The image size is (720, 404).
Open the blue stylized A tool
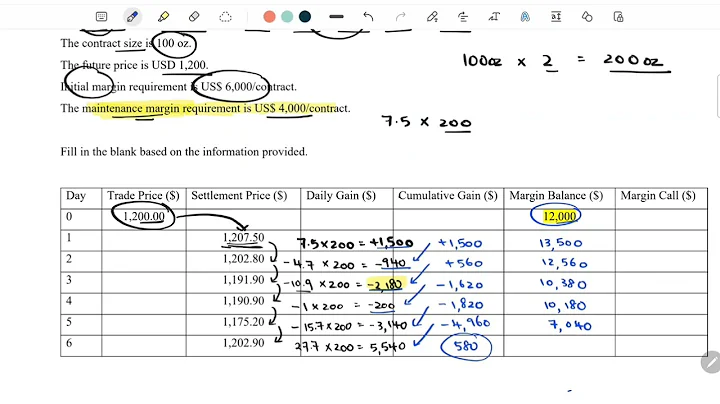point(525,17)
